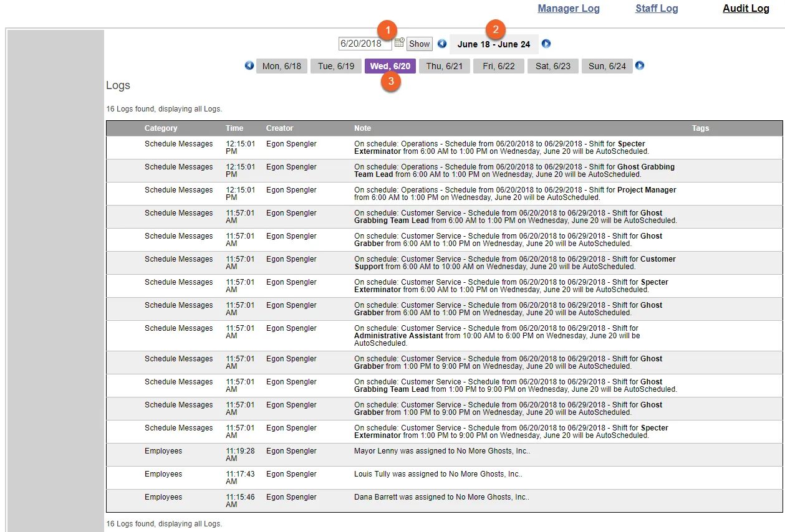The image size is (785, 532).
Task: Click the bottom '16 Logs found' text
Action: [164, 524]
